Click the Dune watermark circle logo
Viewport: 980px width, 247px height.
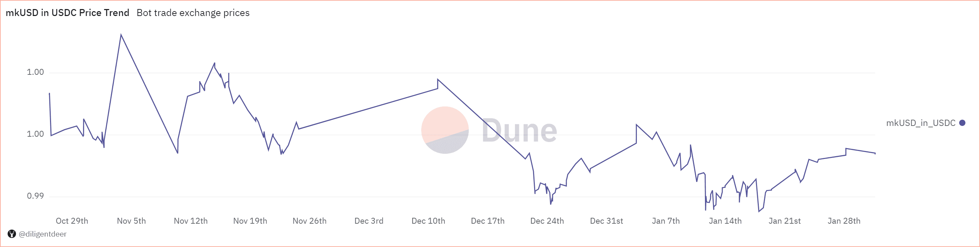[x=445, y=130]
